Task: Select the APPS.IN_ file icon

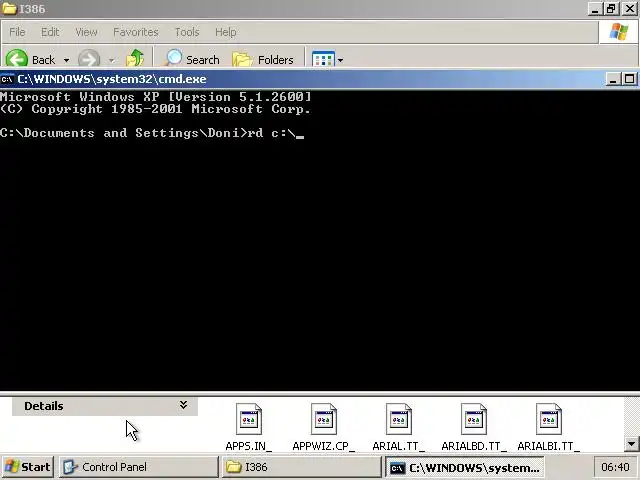Action: click(x=249, y=419)
